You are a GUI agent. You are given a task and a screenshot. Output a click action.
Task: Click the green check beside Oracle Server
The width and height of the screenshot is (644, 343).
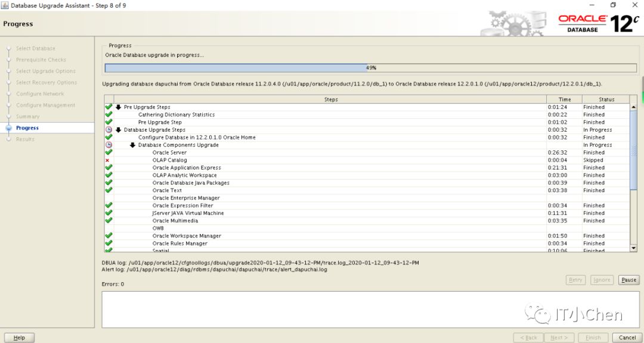(109, 152)
